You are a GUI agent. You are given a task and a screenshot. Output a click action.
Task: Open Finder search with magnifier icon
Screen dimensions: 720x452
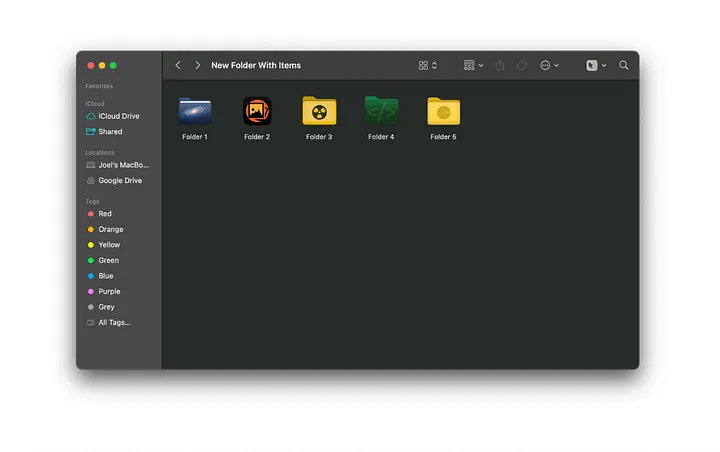(x=624, y=65)
